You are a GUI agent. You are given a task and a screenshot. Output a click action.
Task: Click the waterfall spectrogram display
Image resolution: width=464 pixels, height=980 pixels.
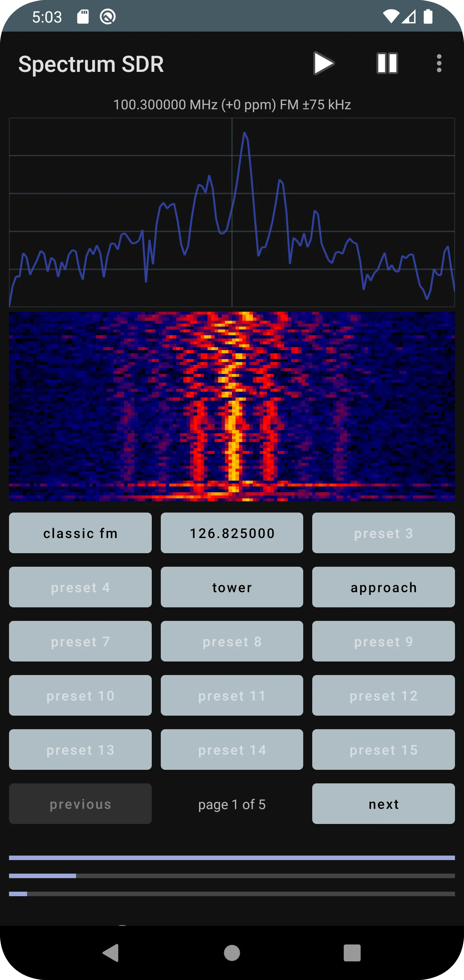(x=232, y=406)
